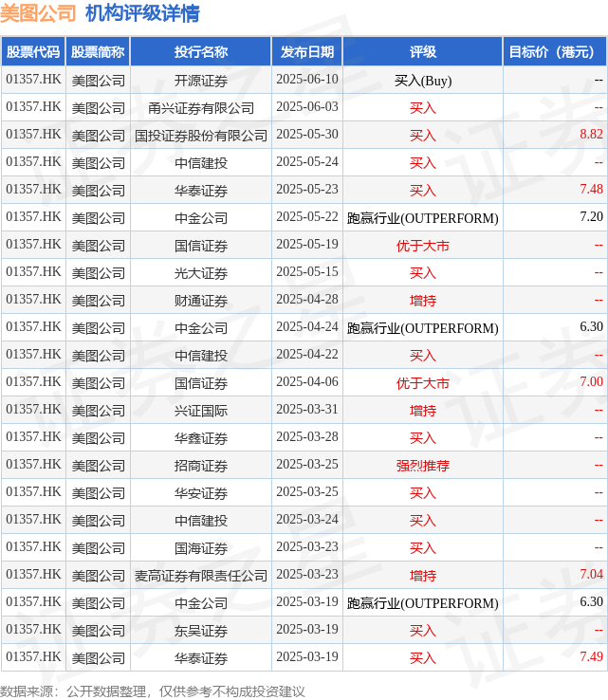Click the 7.49 target price
608x700 pixels.
591,656
